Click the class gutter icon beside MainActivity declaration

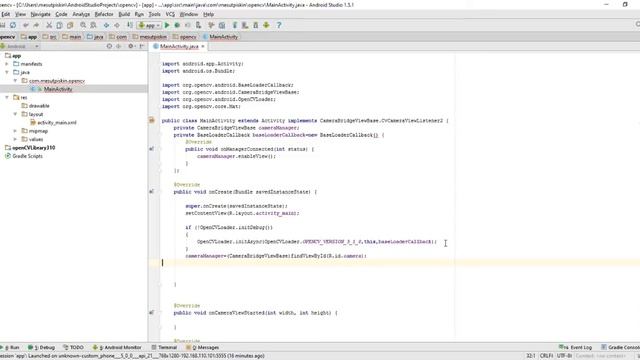tap(152, 120)
